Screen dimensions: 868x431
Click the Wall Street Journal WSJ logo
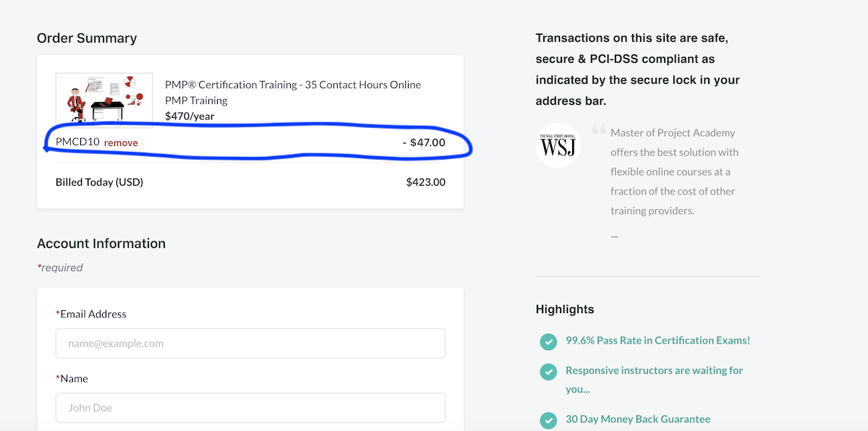click(558, 145)
